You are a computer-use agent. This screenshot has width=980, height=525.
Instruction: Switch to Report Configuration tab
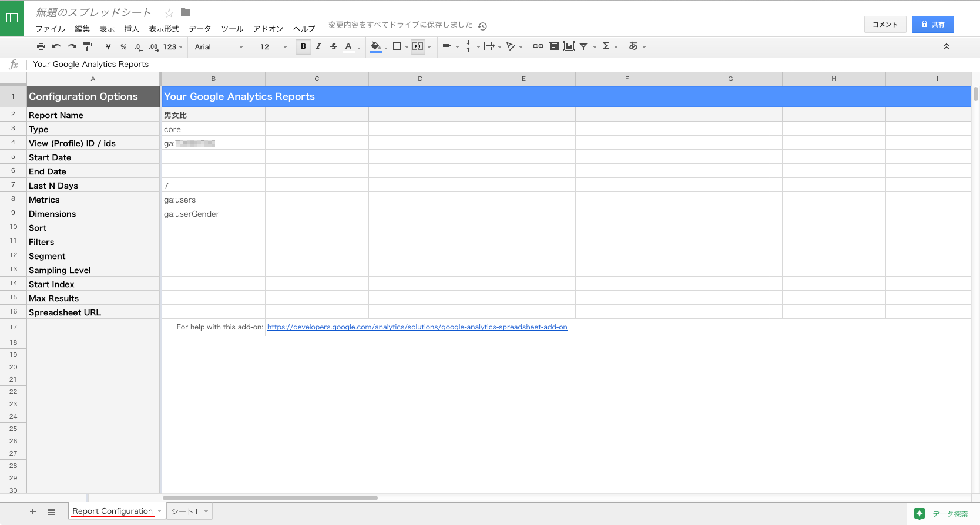112,511
